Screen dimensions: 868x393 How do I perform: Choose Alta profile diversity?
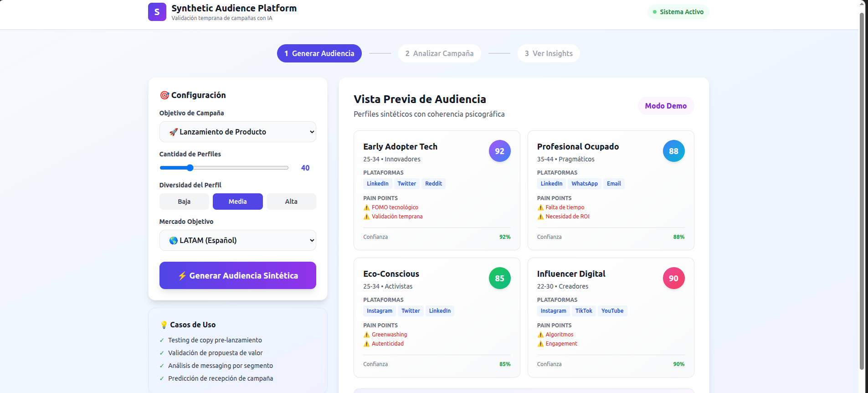pos(291,202)
